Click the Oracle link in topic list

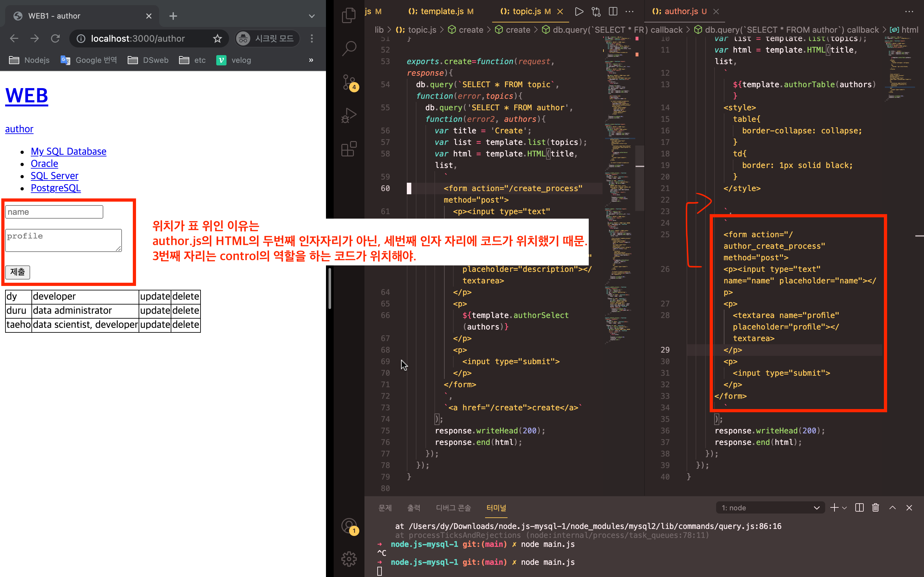44,163
